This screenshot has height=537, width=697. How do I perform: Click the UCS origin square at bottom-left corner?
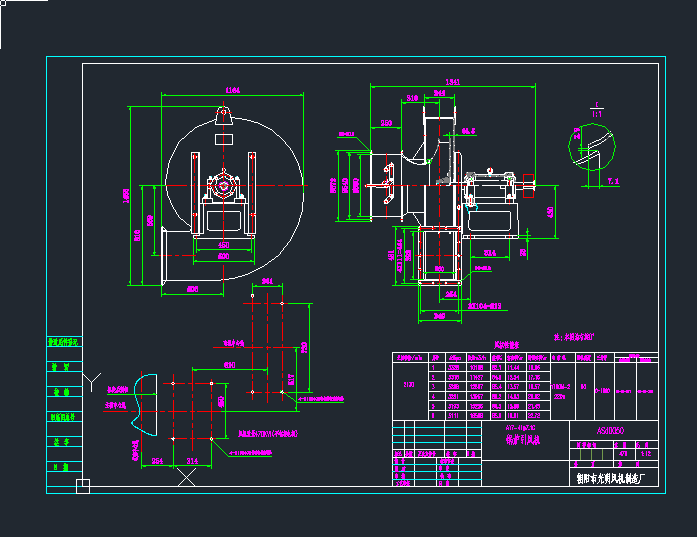tap(83, 486)
